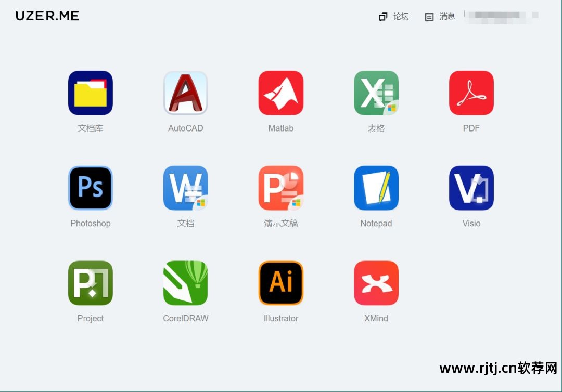Click the AutoCAD text label
Viewport: 562px width, 392px height.
pos(186,128)
